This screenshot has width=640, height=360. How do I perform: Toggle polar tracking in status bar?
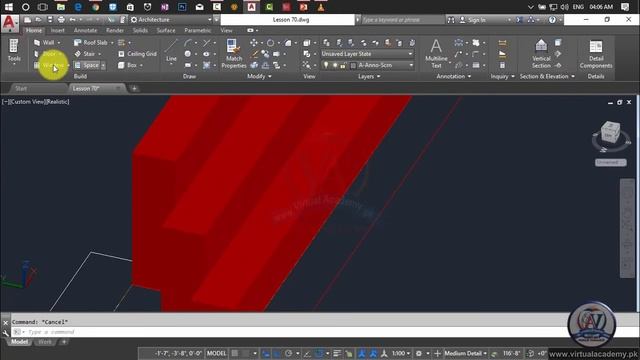pyautogui.click(x=289, y=353)
